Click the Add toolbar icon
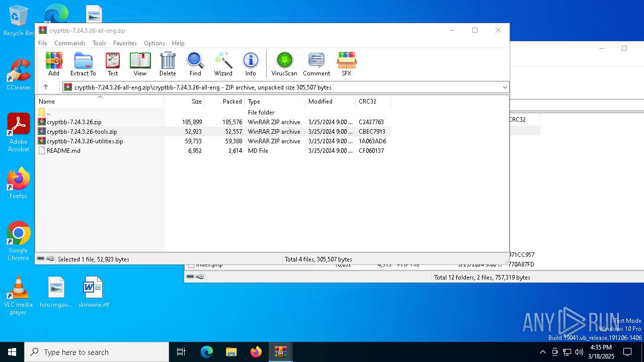 pos(54,64)
